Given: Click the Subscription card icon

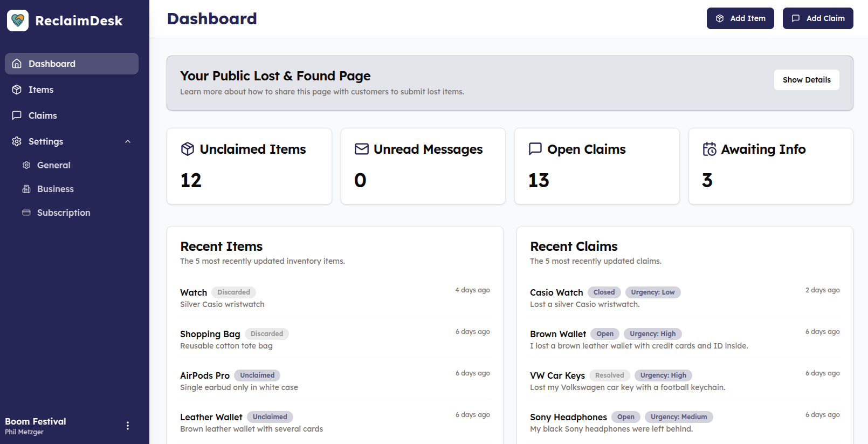Looking at the screenshot, I should tap(26, 213).
